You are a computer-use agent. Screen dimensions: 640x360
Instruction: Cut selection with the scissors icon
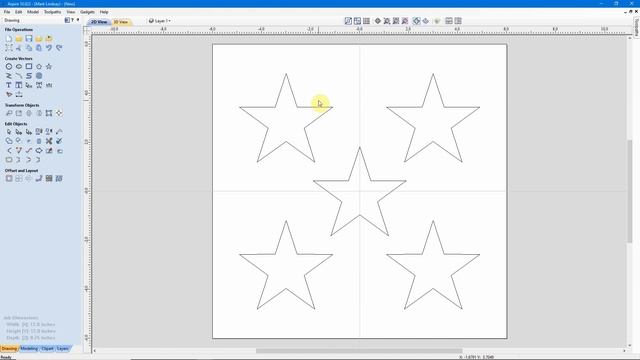click(19, 48)
